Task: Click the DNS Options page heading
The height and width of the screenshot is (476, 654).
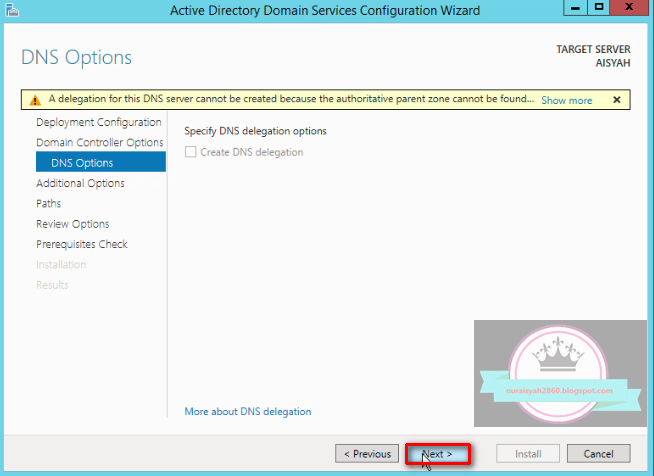Action: click(76, 58)
